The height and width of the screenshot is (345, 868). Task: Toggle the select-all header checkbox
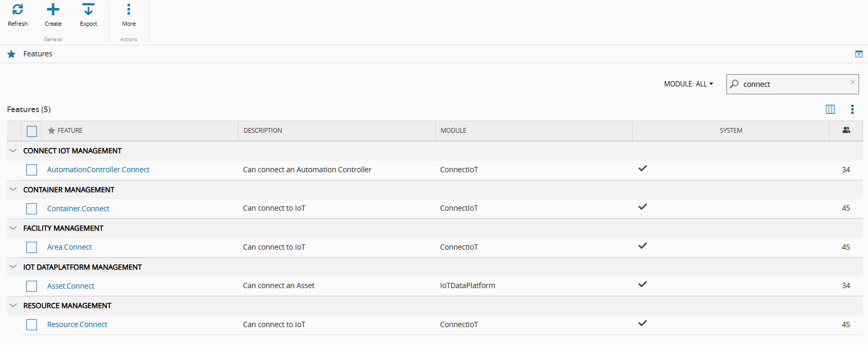tap(32, 131)
